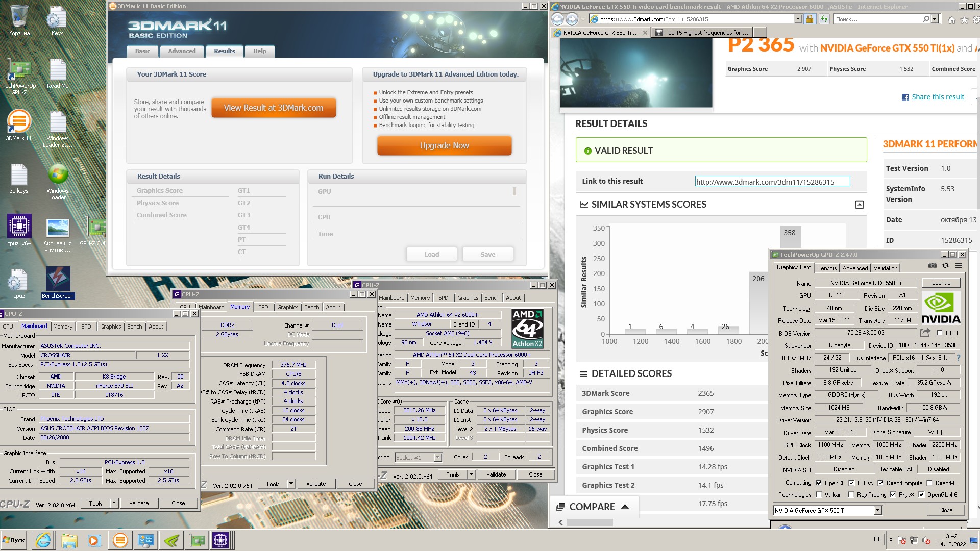
Task: Toggle CUDA checkbox in GPU-Z
Action: [x=851, y=483]
